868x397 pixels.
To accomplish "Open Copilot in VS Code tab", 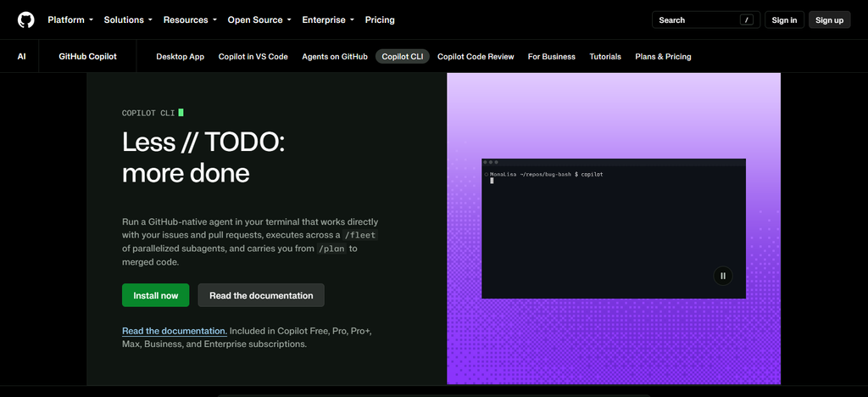I will (253, 57).
